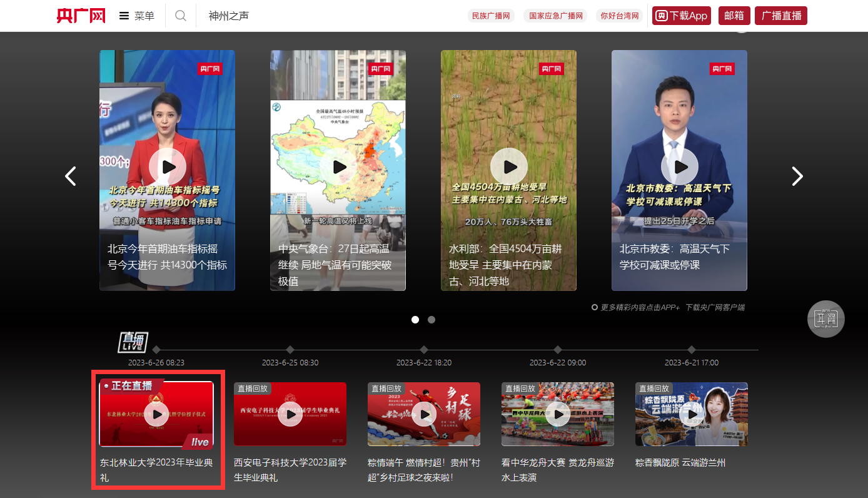Viewport: 868px width, 498px height.
Task: Click the 2023-6-22 18:20 timeline marker
Action: tap(425, 351)
